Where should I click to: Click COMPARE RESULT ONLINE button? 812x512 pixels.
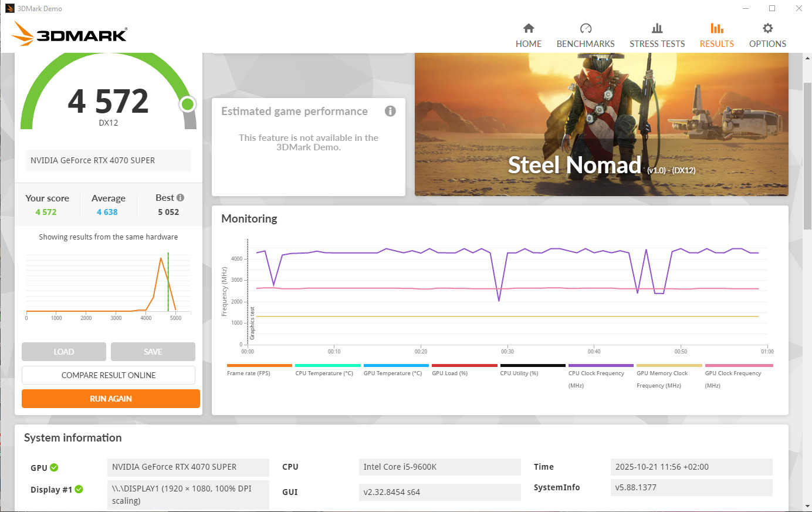pyautogui.click(x=109, y=375)
